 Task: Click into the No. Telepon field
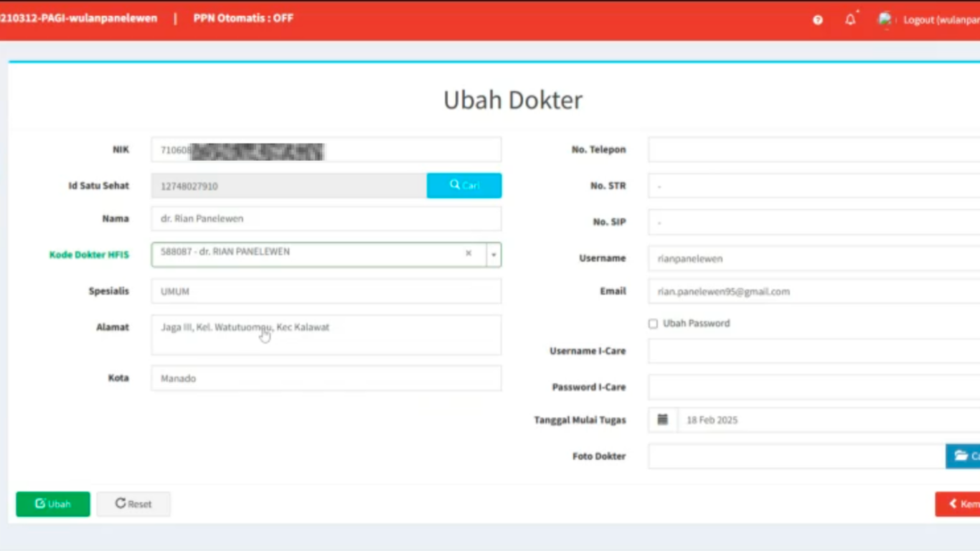(814, 150)
